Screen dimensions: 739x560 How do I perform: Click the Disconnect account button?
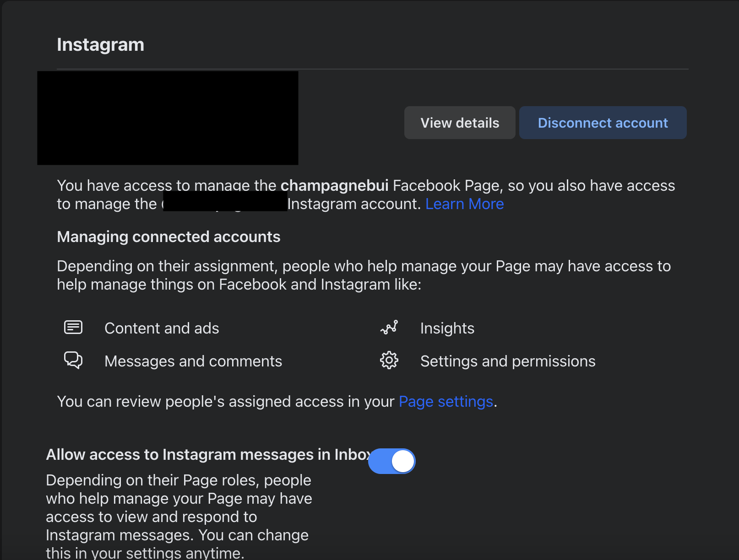pos(603,122)
